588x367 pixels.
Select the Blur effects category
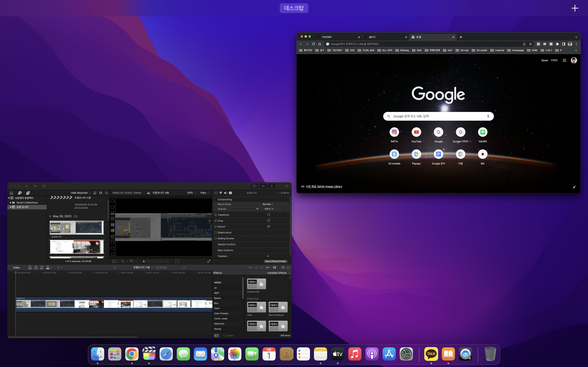pos(216,303)
